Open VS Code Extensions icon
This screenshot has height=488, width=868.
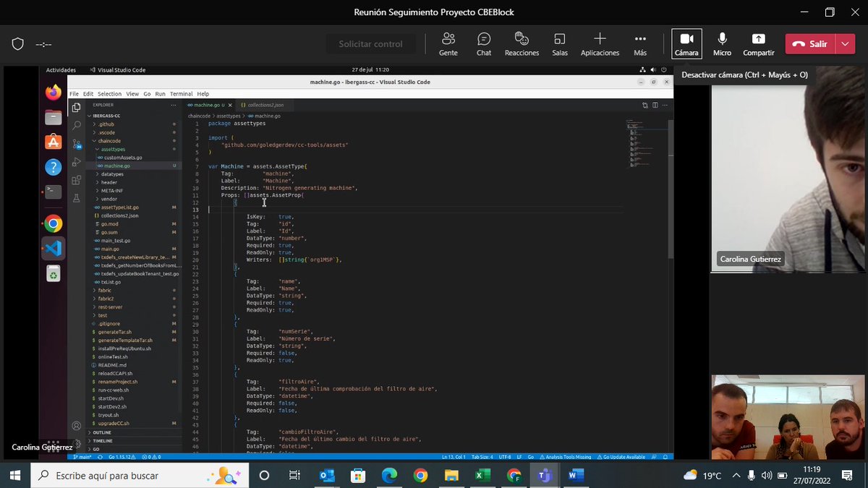point(76,180)
